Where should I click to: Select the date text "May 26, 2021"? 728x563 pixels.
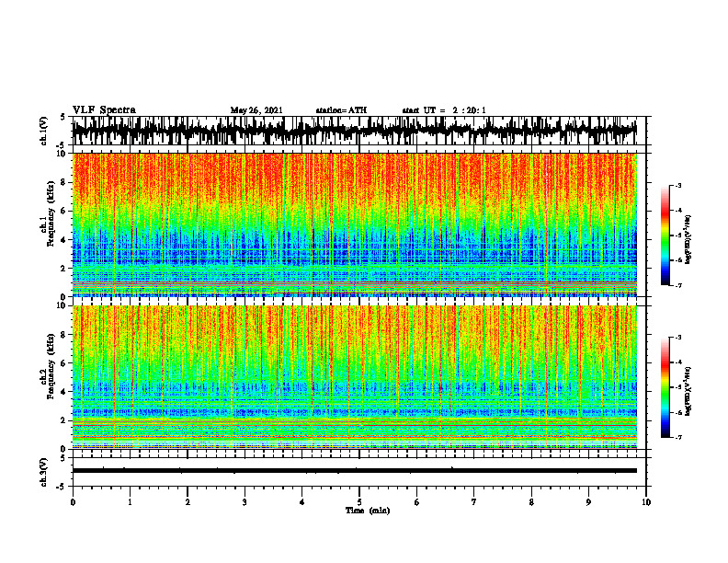click(256, 110)
